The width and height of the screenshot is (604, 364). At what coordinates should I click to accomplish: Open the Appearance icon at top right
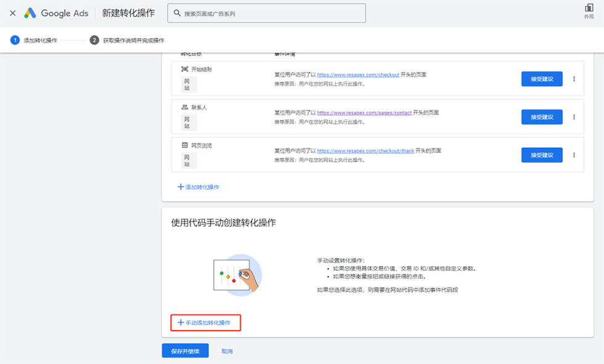pyautogui.click(x=589, y=8)
